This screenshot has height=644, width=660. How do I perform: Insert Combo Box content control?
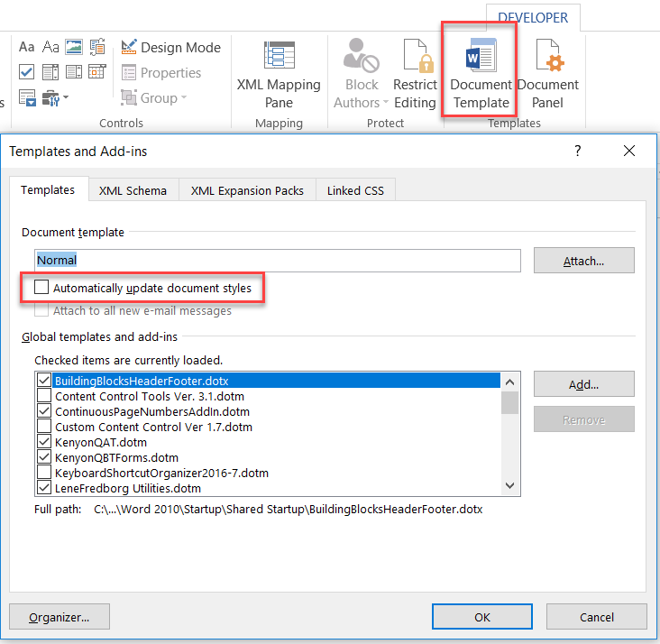50,72
